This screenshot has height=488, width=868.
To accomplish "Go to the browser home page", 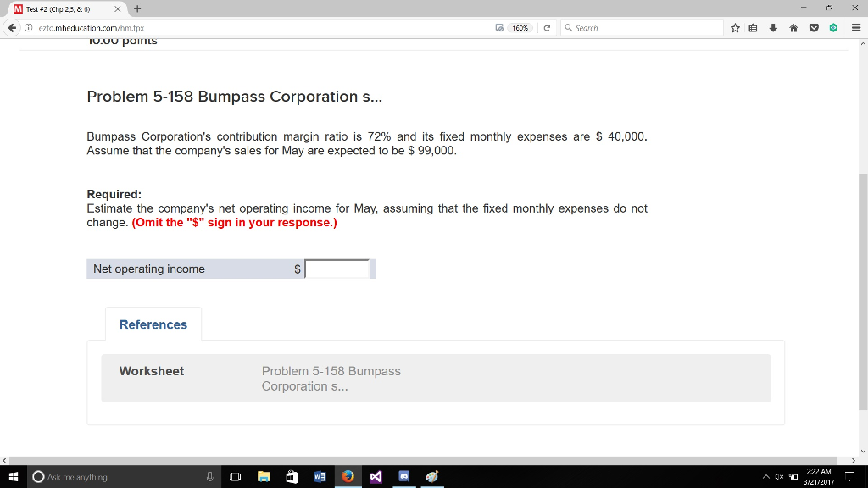I will tap(793, 27).
